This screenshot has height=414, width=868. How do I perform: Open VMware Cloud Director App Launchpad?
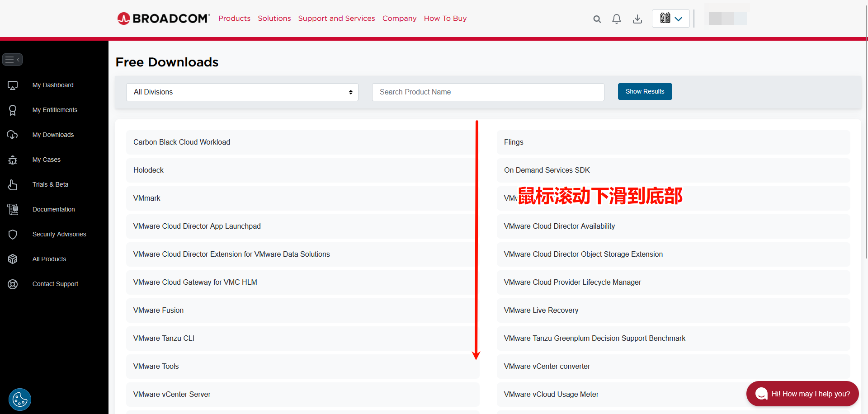coord(302,226)
